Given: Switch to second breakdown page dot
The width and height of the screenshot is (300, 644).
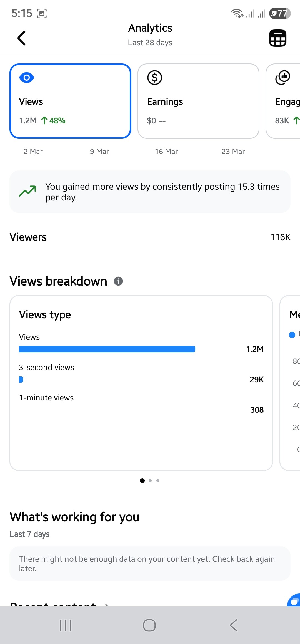Looking at the screenshot, I should click(150, 480).
